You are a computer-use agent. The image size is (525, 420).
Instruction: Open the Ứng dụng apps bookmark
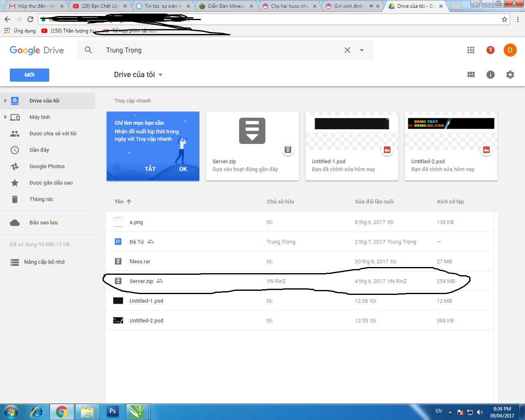tap(20, 31)
